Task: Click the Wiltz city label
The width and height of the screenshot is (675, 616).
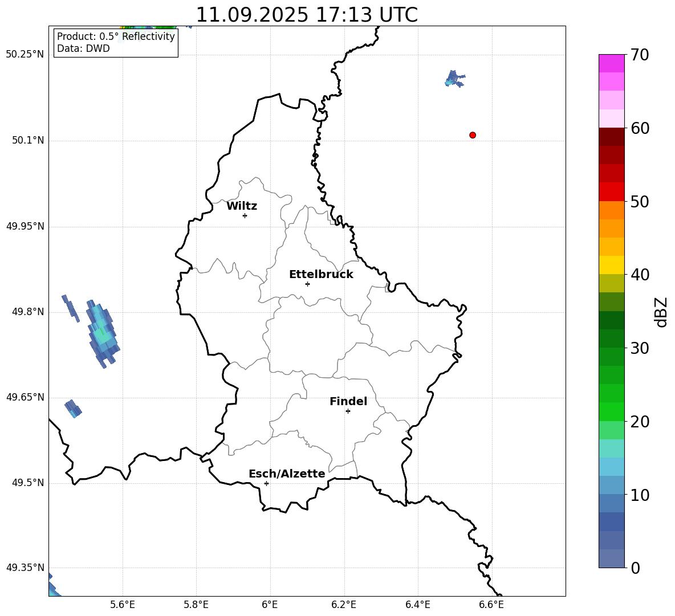Action: click(242, 206)
